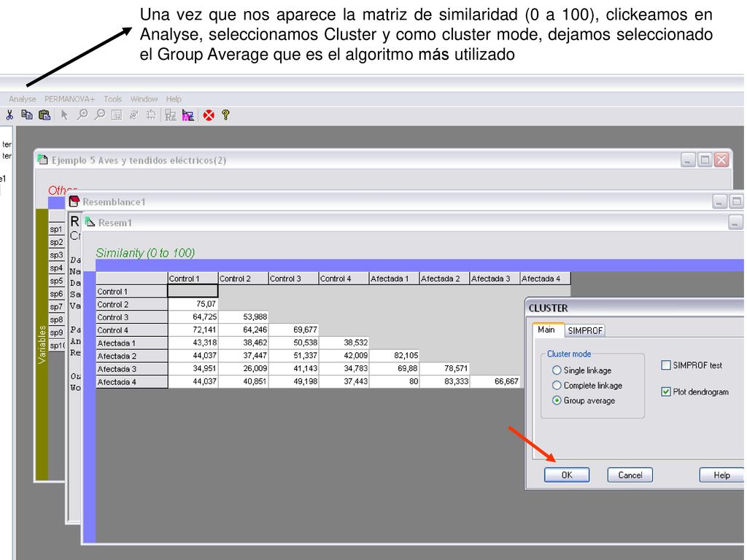Click the Afectada 1 column header
The image size is (747, 560).
(x=394, y=278)
